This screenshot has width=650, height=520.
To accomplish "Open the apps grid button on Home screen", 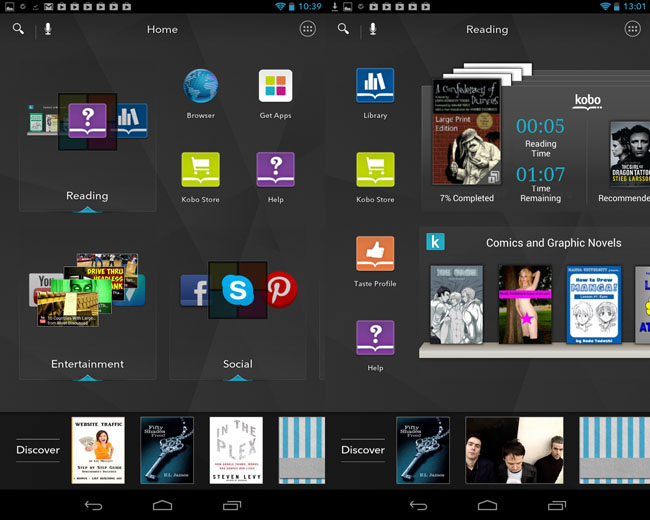I will click(x=308, y=29).
